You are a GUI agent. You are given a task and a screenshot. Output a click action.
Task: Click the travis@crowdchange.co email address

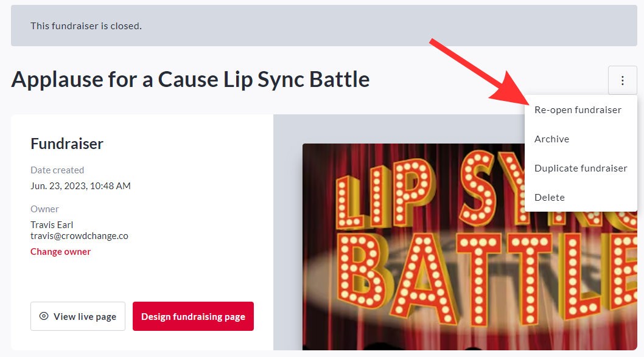pos(79,236)
